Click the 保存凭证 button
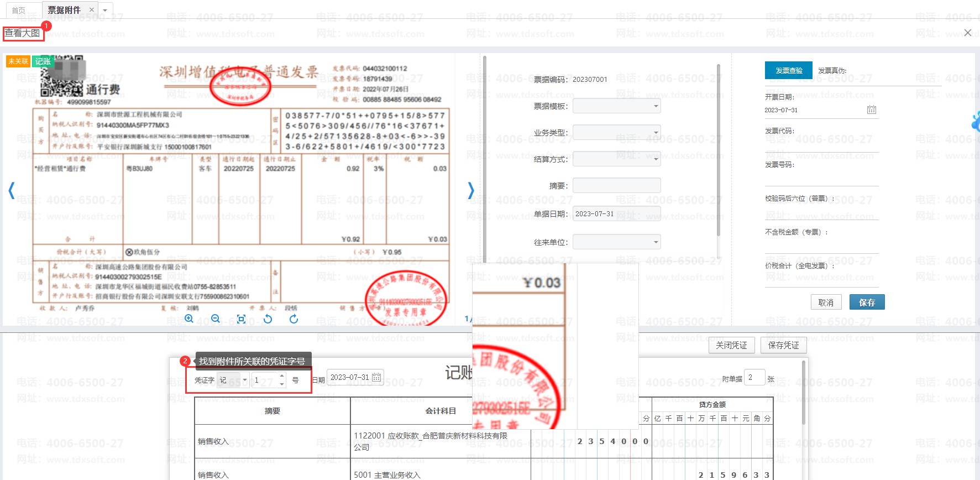Screen dimensions: 980x480 (x=783, y=345)
